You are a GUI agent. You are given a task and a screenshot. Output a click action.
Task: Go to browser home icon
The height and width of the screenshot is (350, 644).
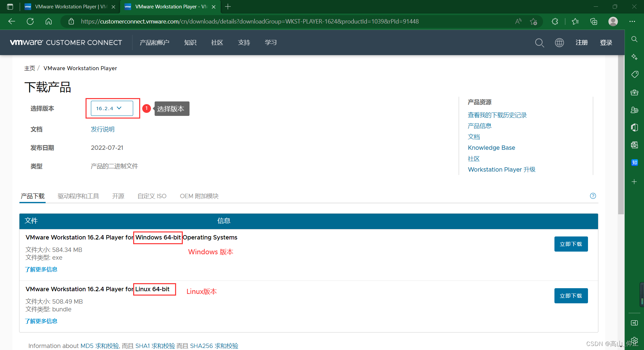click(49, 21)
